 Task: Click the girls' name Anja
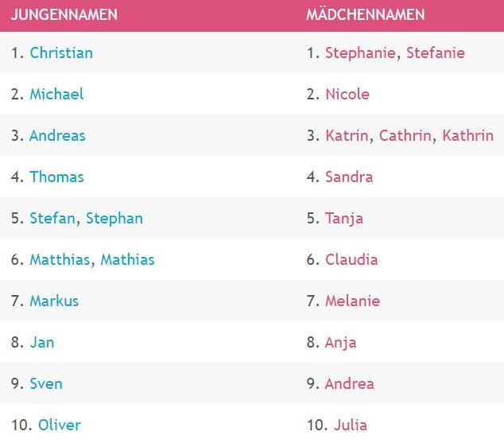pos(340,343)
